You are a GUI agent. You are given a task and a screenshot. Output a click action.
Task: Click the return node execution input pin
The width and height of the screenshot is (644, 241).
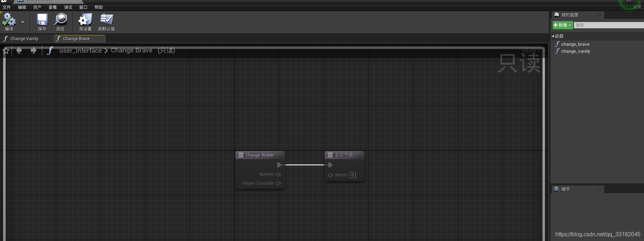pyautogui.click(x=330, y=165)
